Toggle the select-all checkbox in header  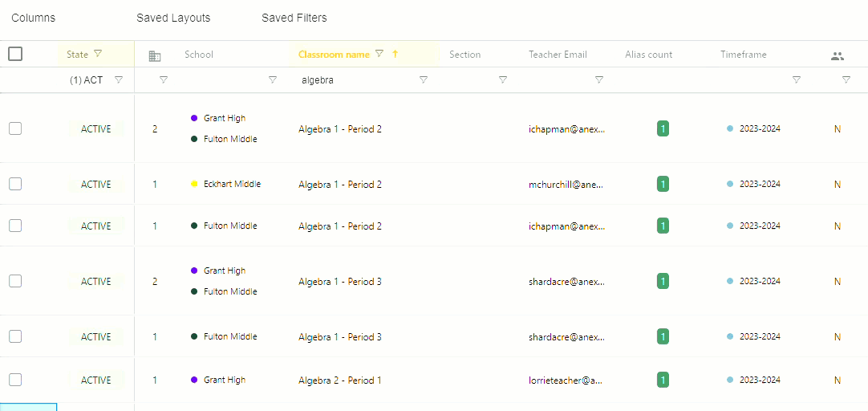click(x=15, y=54)
